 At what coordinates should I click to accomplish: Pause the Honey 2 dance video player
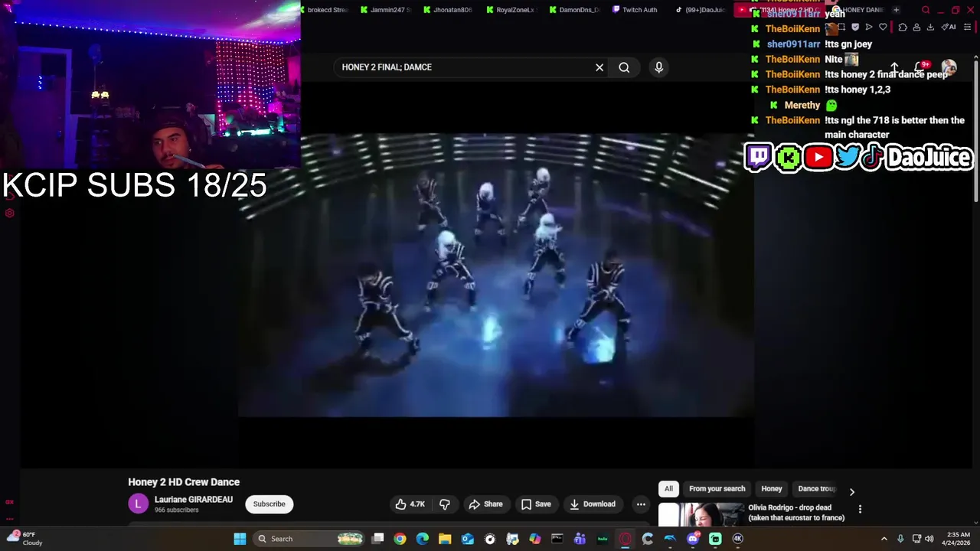(x=496, y=275)
